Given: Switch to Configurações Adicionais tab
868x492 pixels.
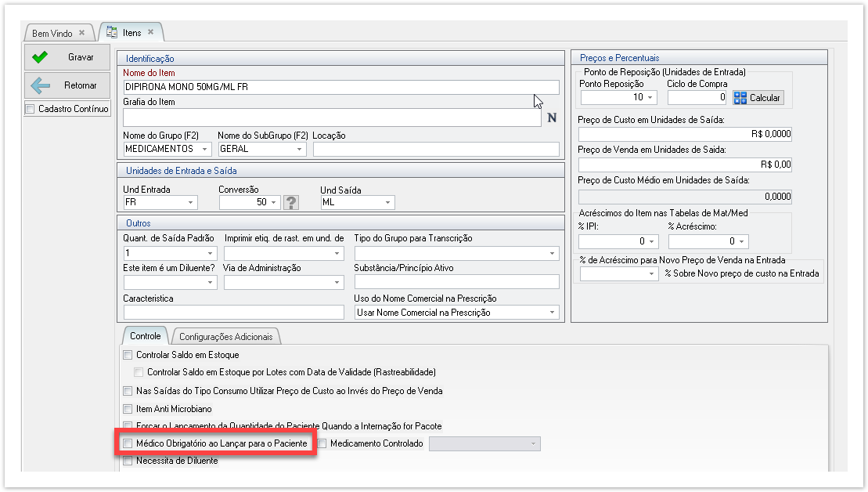Looking at the screenshot, I should (x=225, y=337).
